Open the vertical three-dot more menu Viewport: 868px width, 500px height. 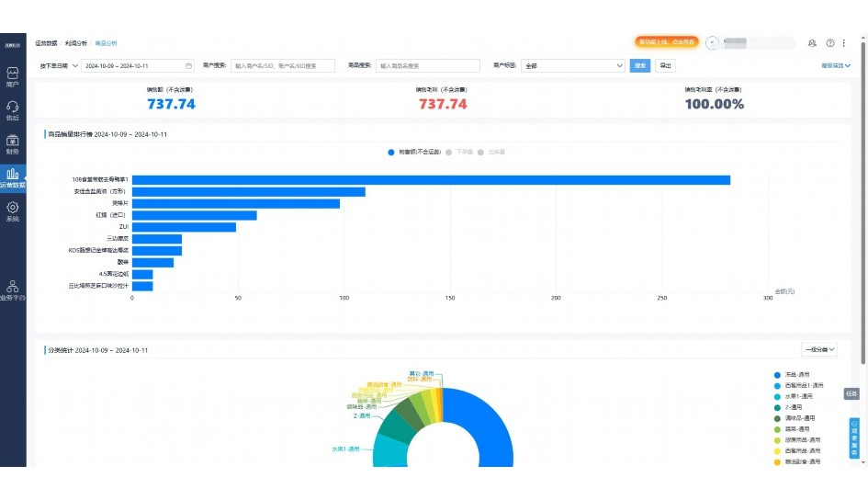click(x=846, y=43)
